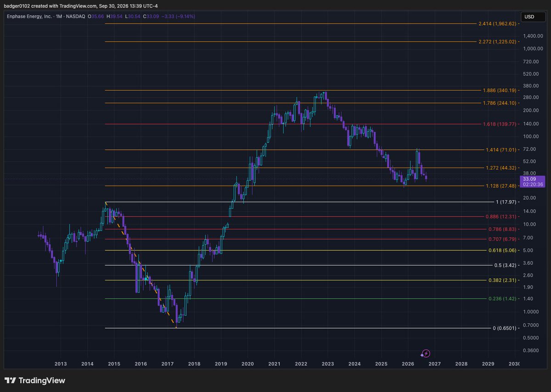Image resolution: width=551 pixels, height=392 pixels.
Task: Click 52.00 on the price axis
Action: pyautogui.click(x=530, y=162)
